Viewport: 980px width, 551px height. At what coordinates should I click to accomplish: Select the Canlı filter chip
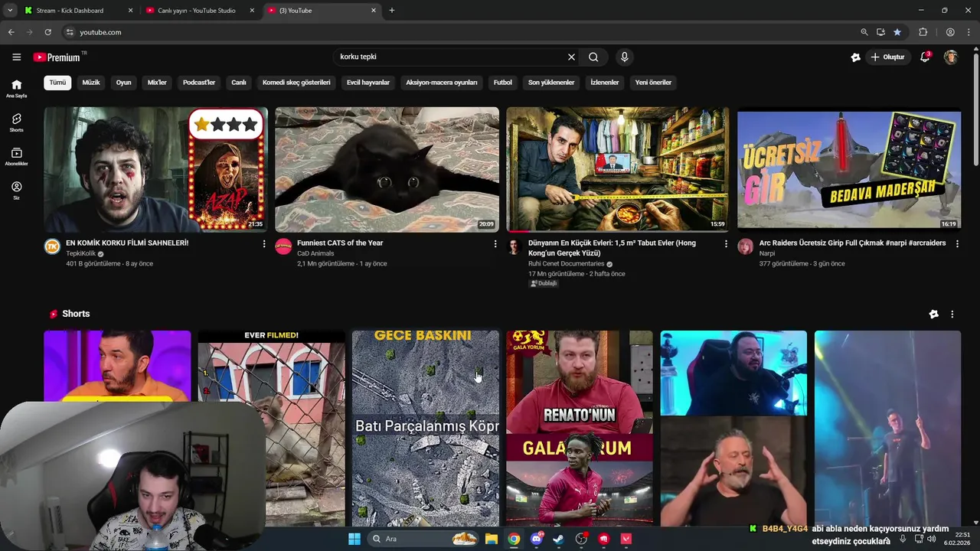(239, 83)
